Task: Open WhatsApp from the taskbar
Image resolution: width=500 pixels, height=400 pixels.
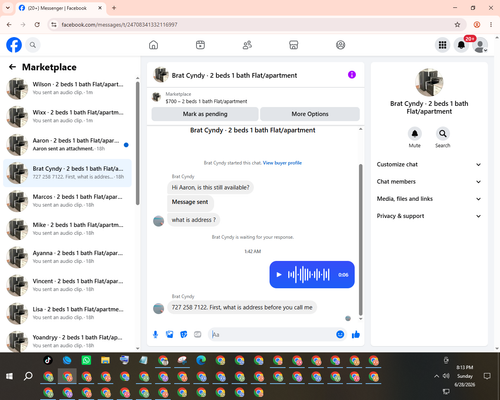Action: pyautogui.click(x=86, y=360)
